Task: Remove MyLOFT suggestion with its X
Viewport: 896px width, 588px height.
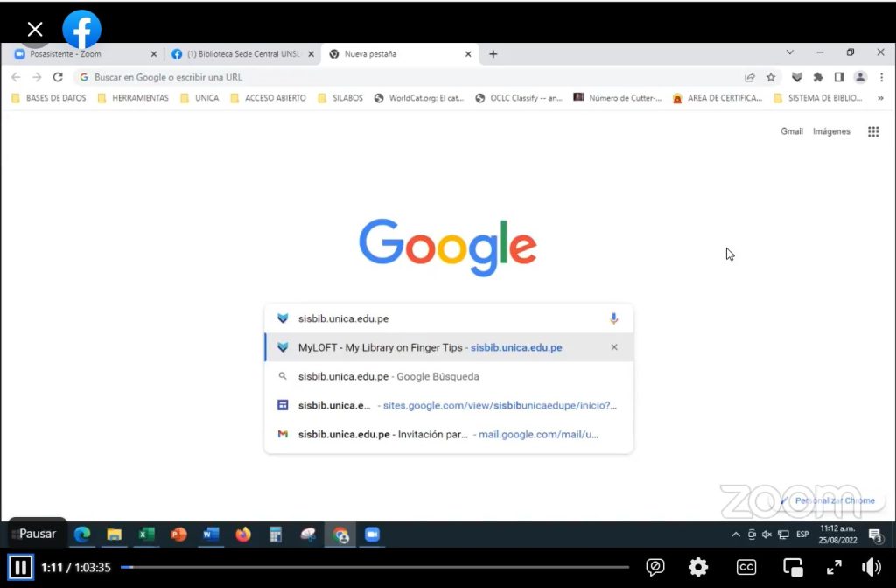Action: coord(613,347)
